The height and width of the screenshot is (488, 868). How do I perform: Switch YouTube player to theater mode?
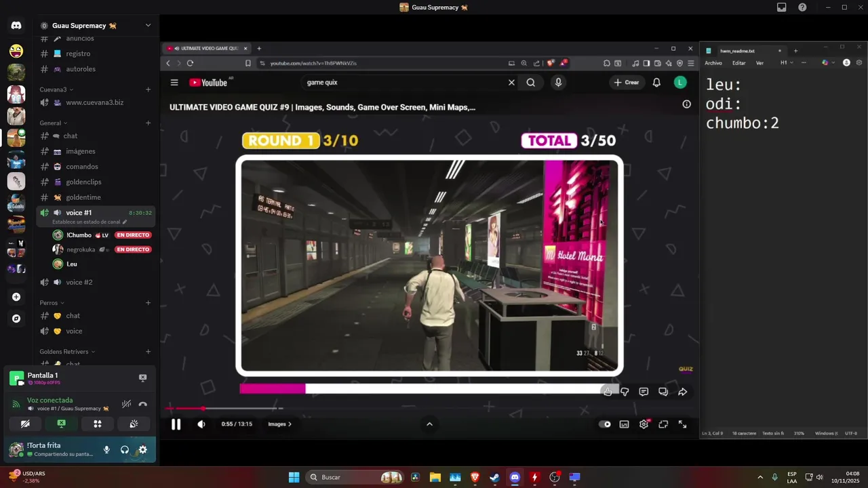(663, 424)
